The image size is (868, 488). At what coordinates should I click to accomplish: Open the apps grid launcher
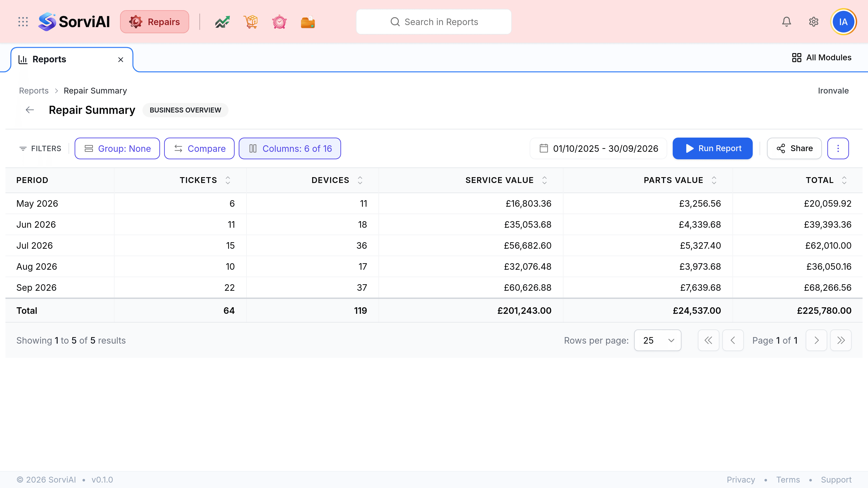click(x=23, y=22)
